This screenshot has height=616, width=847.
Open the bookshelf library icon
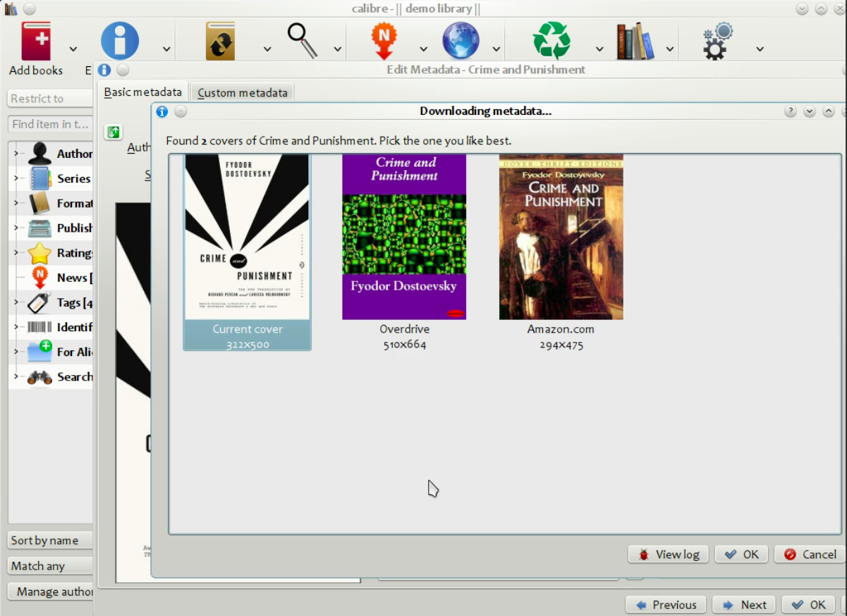tap(635, 41)
